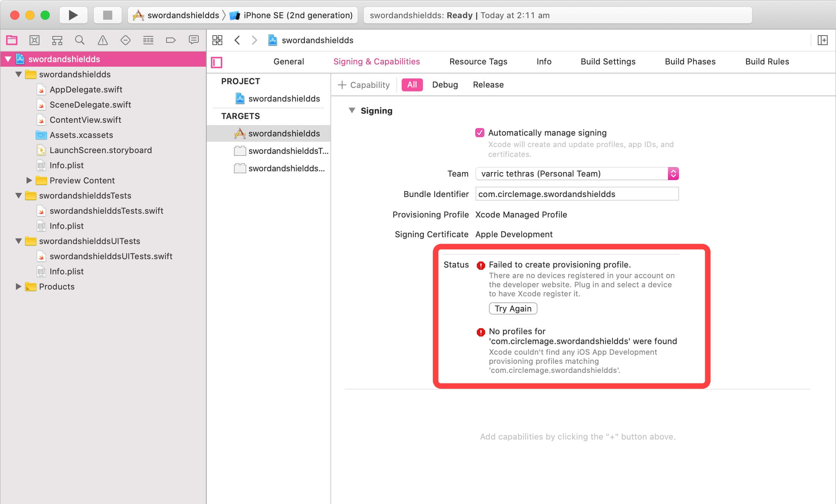The height and width of the screenshot is (504, 836).
Task: Select the All configuration filter
Action: 412,85
